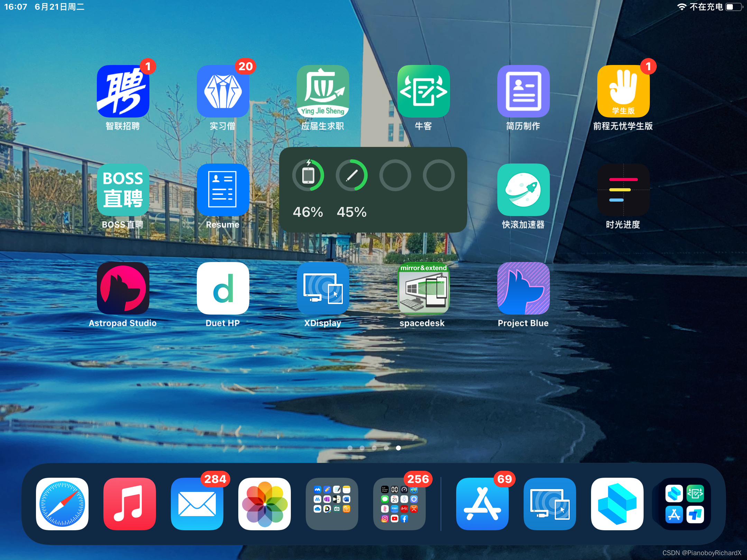The image size is (747, 560).
Task: Open the 智联招聘 app
Action: click(x=123, y=92)
